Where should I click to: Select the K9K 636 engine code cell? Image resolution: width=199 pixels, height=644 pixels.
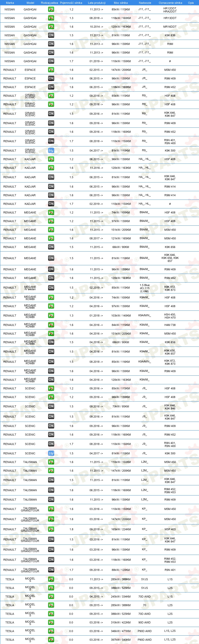pos(170,35)
